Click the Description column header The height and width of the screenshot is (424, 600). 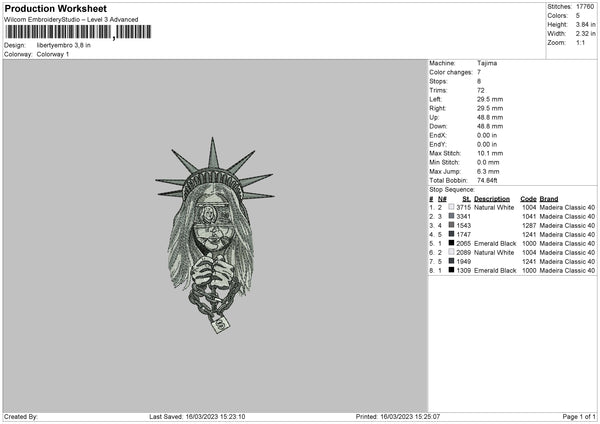(x=492, y=199)
